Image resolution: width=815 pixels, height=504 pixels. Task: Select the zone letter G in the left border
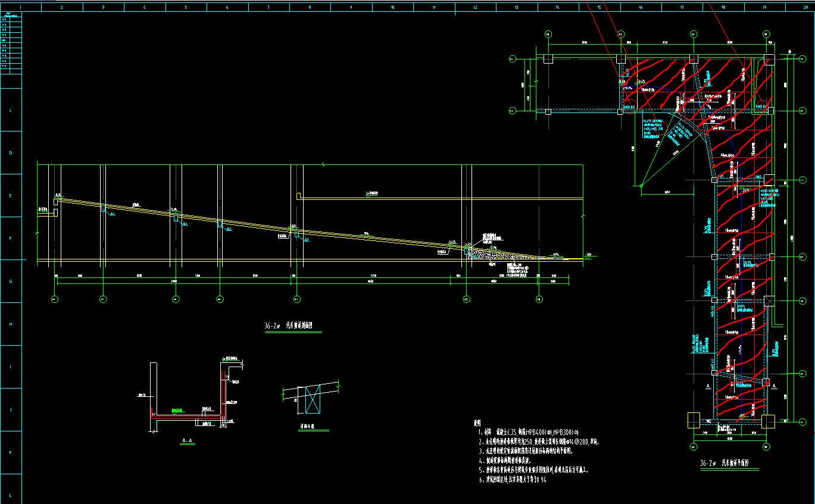coord(10,281)
